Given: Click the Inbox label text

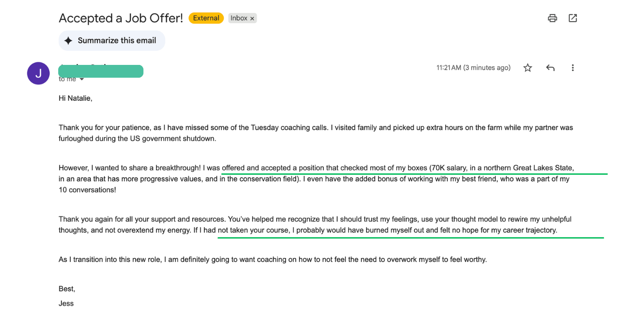Looking at the screenshot, I should pos(239,19).
